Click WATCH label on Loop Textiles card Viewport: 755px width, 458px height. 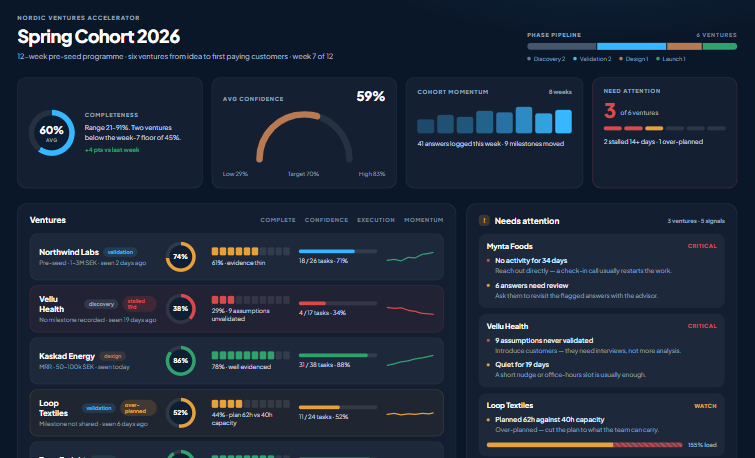coord(705,406)
